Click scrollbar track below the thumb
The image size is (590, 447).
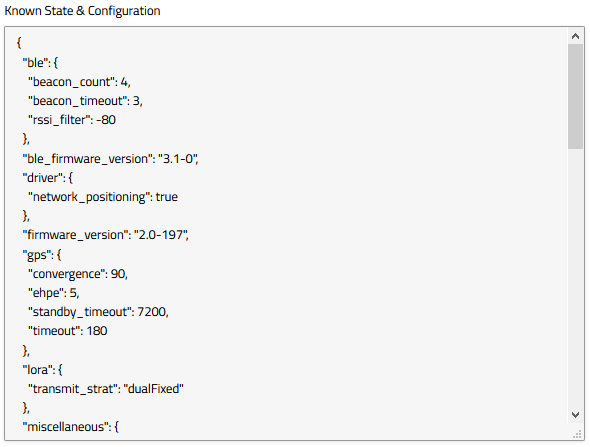[x=575, y=278]
